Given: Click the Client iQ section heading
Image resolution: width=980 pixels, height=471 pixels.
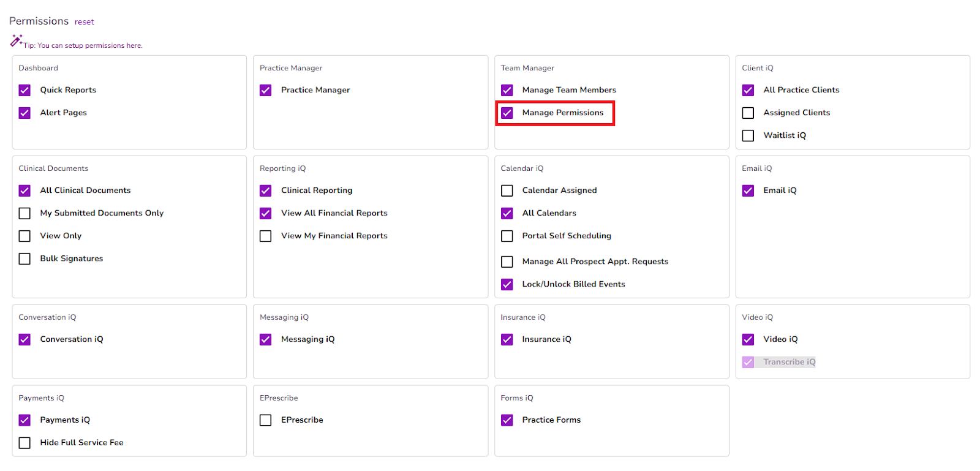Looking at the screenshot, I should coord(758,68).
